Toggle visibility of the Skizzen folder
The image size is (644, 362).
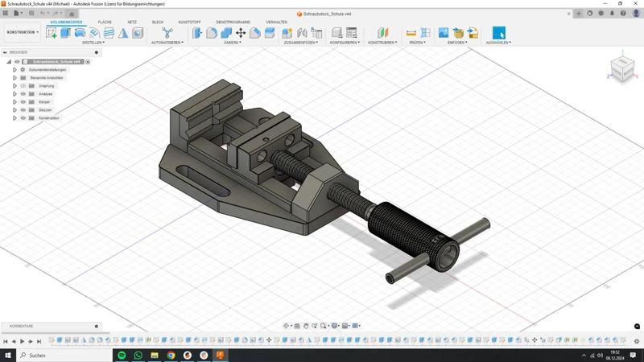click(23, 110)
